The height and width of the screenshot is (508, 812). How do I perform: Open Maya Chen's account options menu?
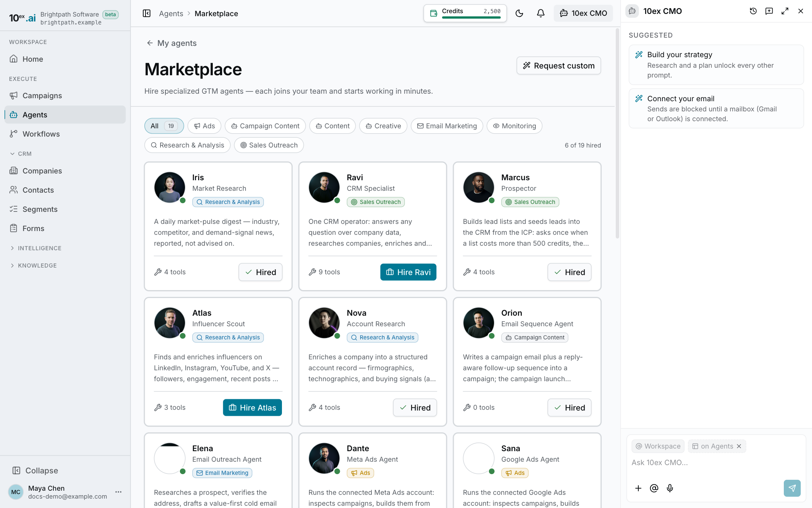pyautogui.click(x=118, y=492)
